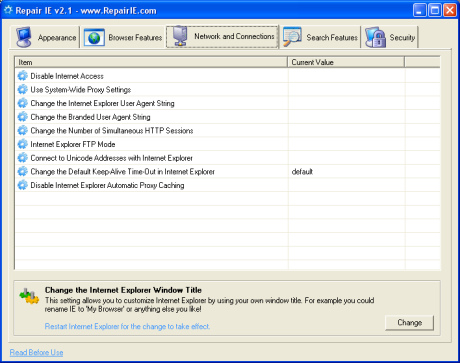Select Change the Internet Explorer User Agent String
Screen dimensions: 460x363
(x=228, y=103)
